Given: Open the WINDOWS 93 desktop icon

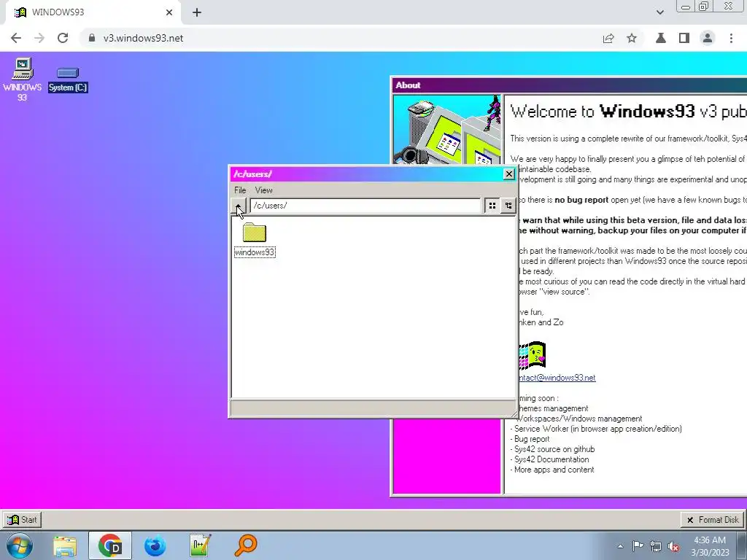Looking at the screenshot, I should [x=22, y=79].
